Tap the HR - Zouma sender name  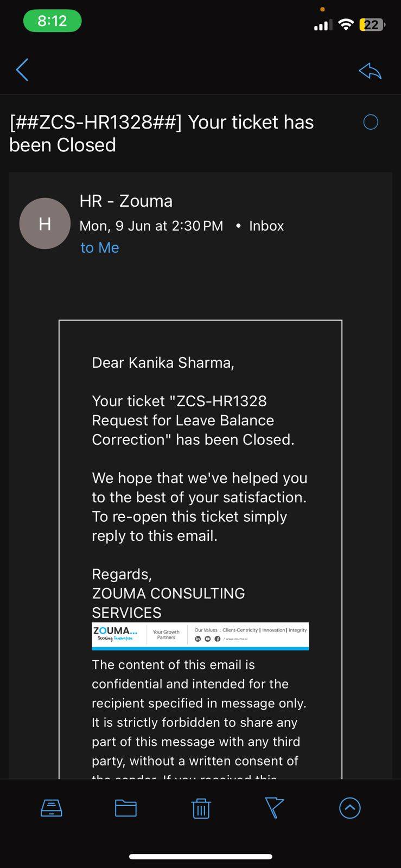126,201
